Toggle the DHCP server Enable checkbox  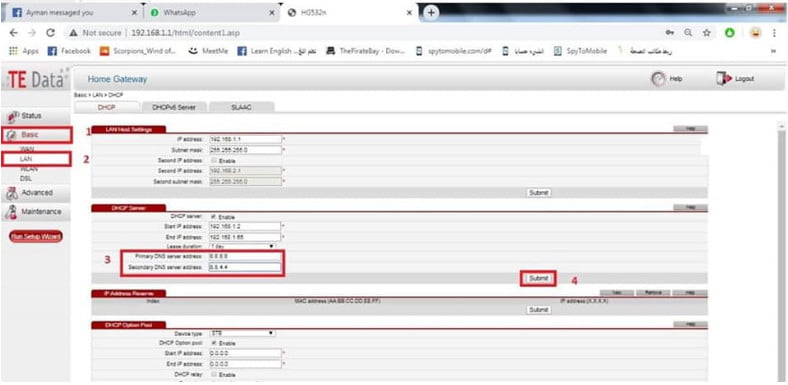[x=214, y=217]
